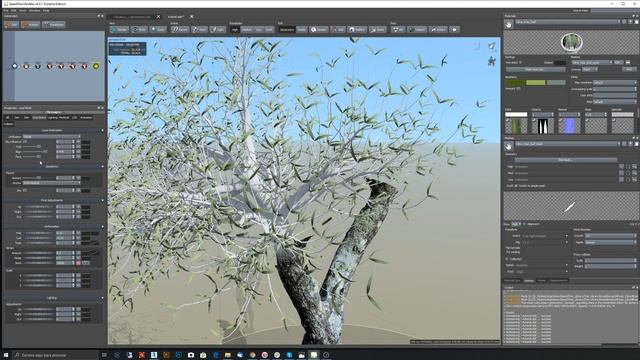Click the black-and-white opacity map thumbnail
The image size is (640, 360).
[x=542, y=126]
